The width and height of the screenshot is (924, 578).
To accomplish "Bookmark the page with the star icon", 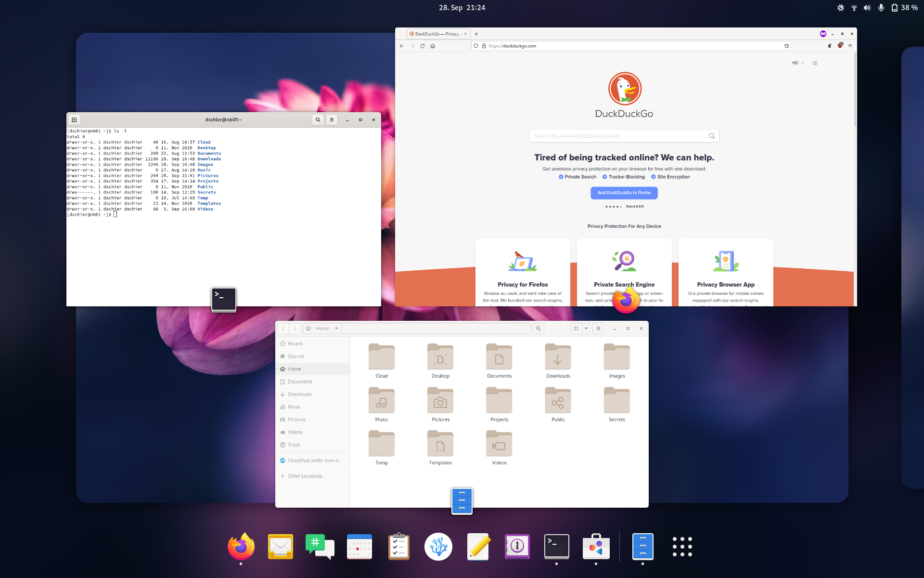I will 786,46.
